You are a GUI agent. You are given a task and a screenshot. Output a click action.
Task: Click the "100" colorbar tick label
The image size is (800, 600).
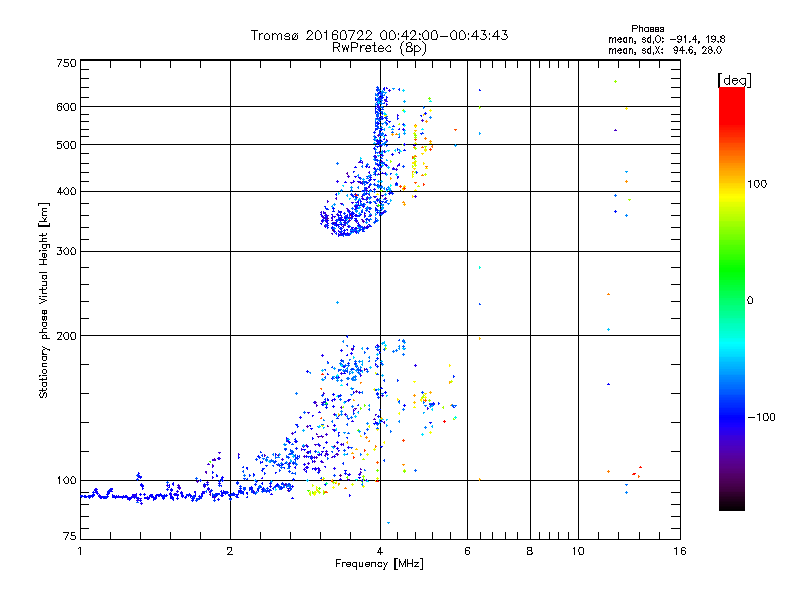pyautogui.click(x=757, y=184)
